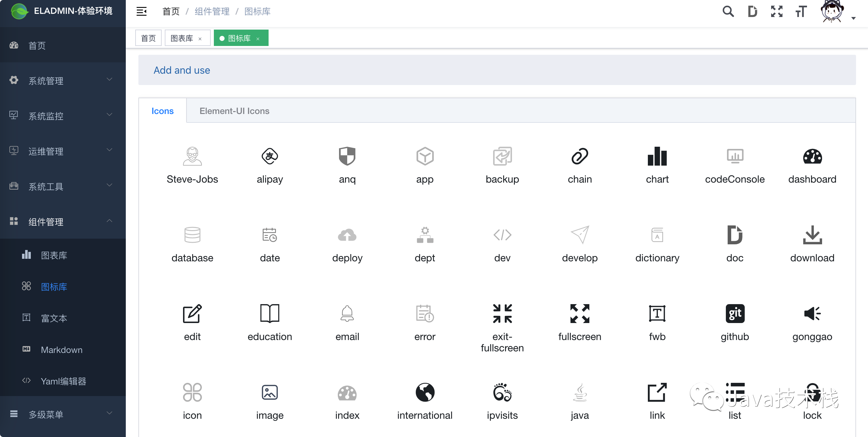
Task: Click the dept organization icon
Action: 425,235
